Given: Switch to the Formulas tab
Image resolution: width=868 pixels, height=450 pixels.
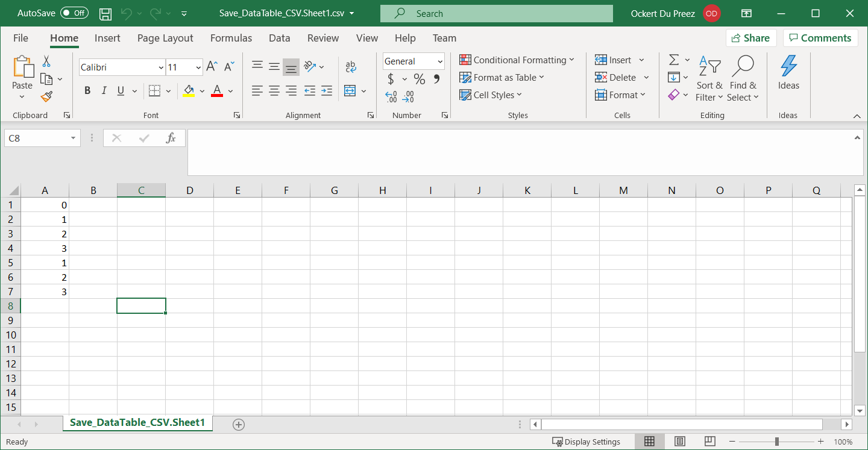Looking at the screenshot, I should point(231,38).
